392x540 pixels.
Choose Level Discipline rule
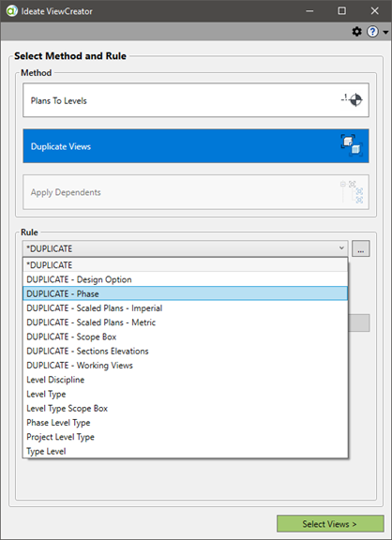186,380
